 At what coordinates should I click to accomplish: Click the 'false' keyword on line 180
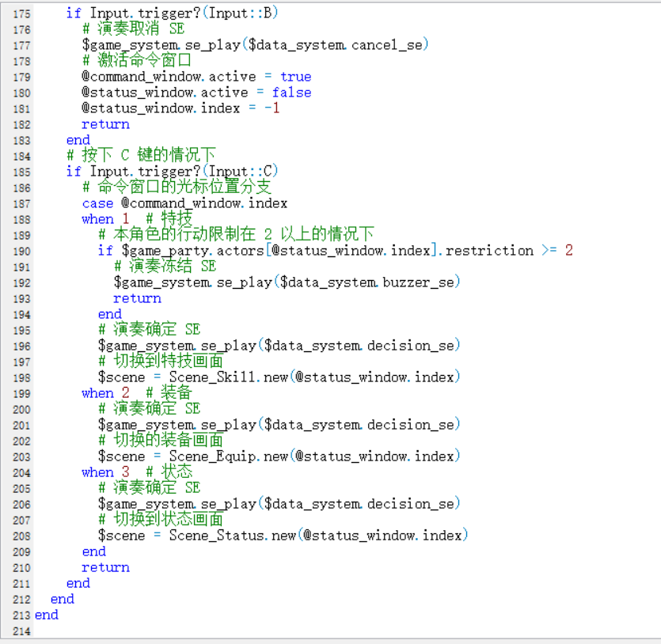pyautogui.click(x=292, y=93)
